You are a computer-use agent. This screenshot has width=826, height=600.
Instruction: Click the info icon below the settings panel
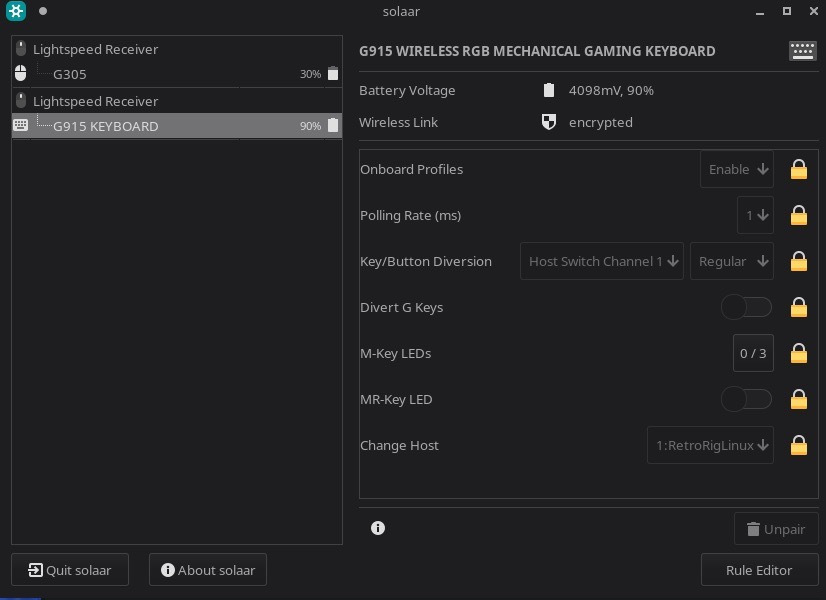point(377,528)
